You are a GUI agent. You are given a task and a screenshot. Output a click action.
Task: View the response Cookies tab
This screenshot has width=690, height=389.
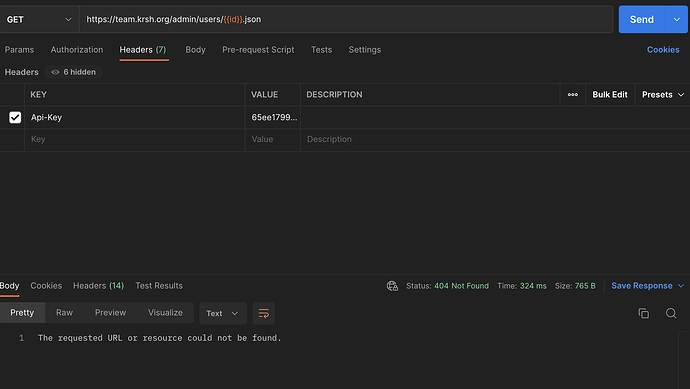(46, 286)
